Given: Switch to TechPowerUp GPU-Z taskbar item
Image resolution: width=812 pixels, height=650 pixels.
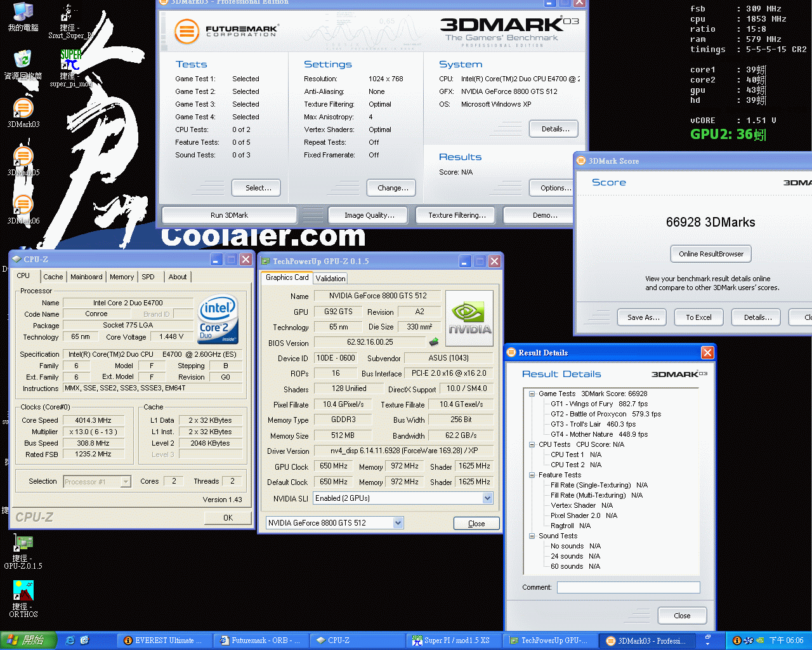Looking at the screenshot, I should (551, 640).
